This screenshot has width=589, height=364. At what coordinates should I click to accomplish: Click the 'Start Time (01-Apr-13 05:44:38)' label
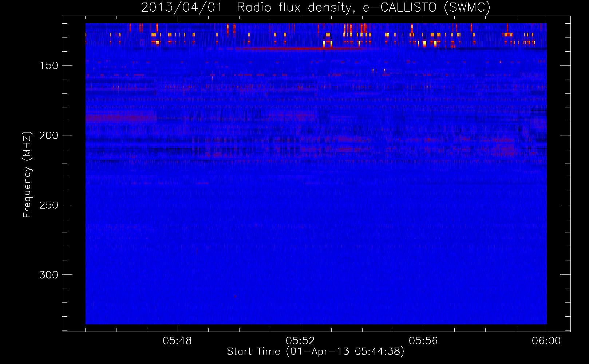[316, 352]
